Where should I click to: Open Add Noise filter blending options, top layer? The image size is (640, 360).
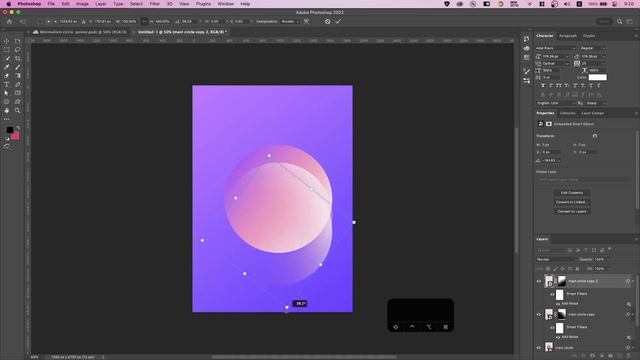(x=629, y=304)
